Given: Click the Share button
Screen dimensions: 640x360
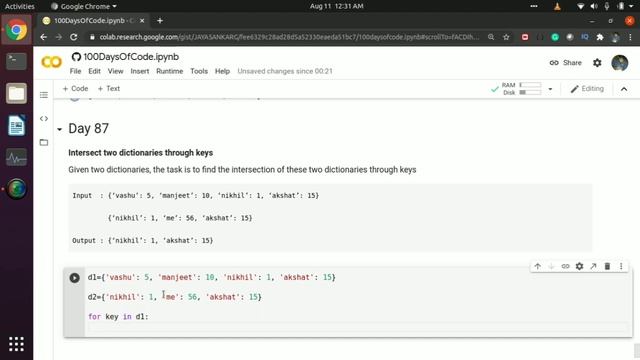Looking at the screenshot, I should click(565, 63).
